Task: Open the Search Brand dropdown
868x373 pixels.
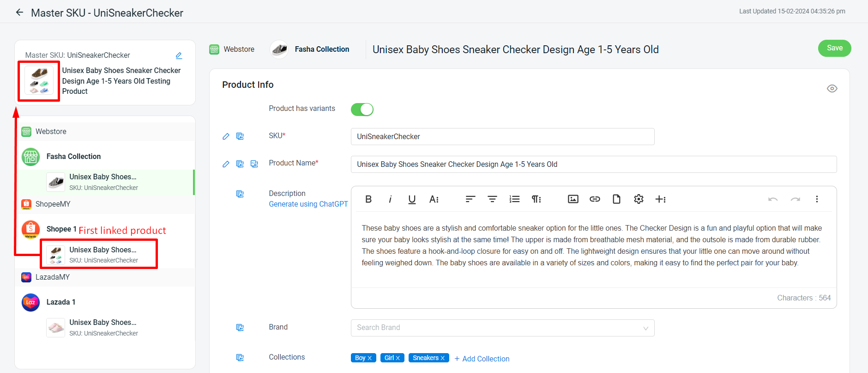Action: 502,328
